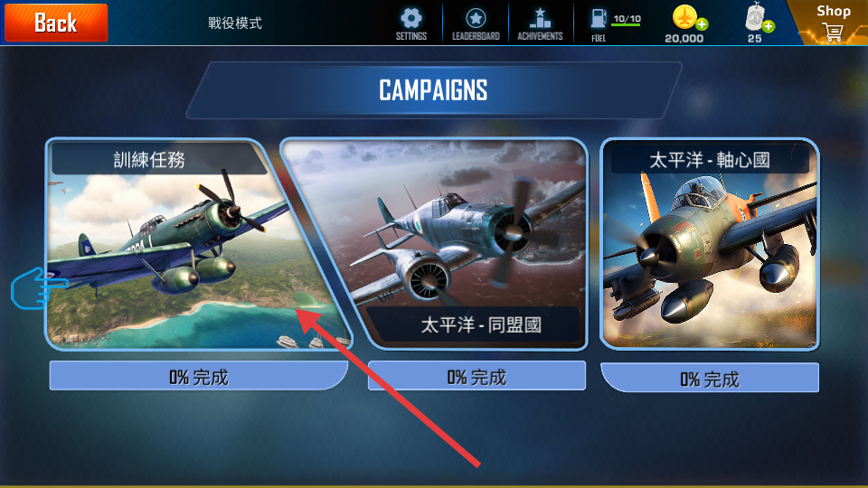The height and width of the screenshot is (488, 868).
Task: Open the Settings gear icon
Action: pos(410,18)
